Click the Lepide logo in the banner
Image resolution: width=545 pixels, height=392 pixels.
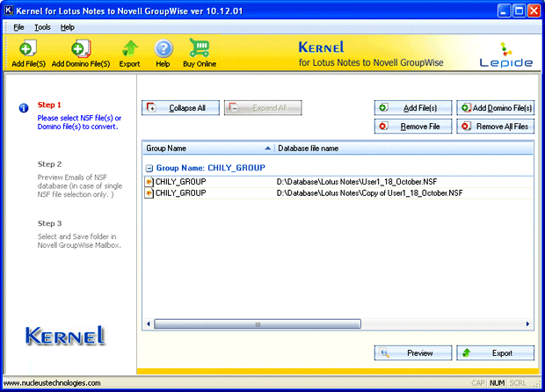(x=505, y=54)
